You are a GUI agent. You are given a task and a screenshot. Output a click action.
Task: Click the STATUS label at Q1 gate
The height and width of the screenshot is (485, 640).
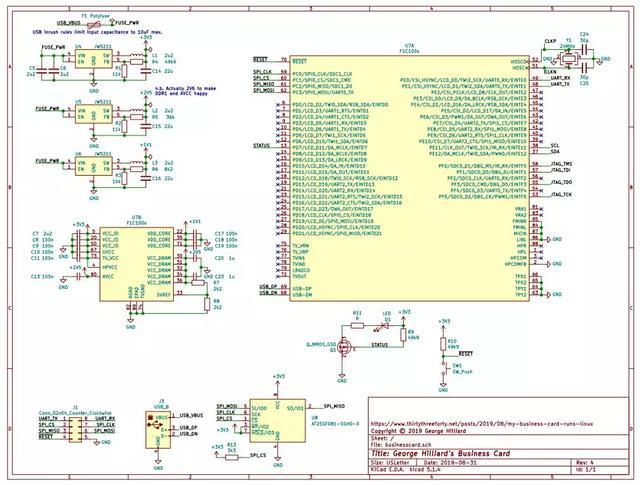[x=379, y=345]
